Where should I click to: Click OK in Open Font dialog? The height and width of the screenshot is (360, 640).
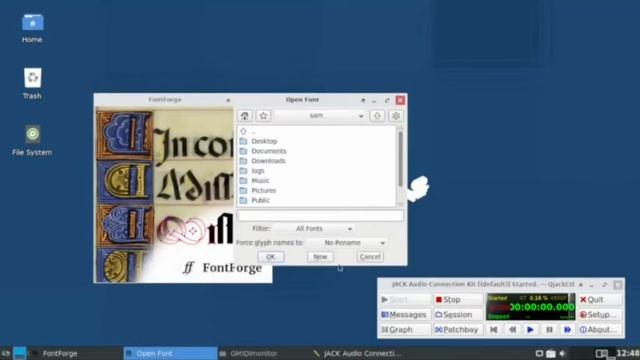pyautogui.click(x=271, y=257)
